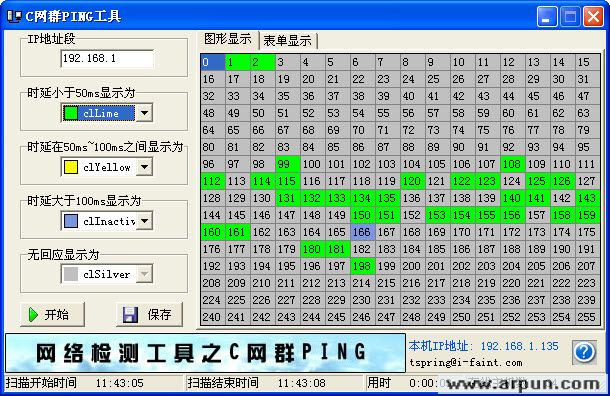Open the clLime color dropdown arrow
Screen dimensions: 610x396
144,113
